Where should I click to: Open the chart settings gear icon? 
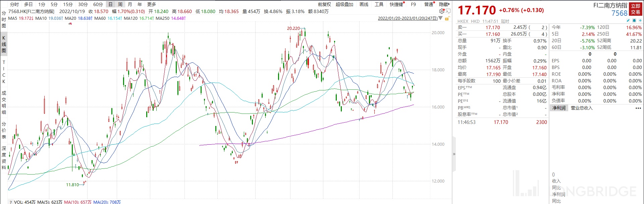click(442, 11)
